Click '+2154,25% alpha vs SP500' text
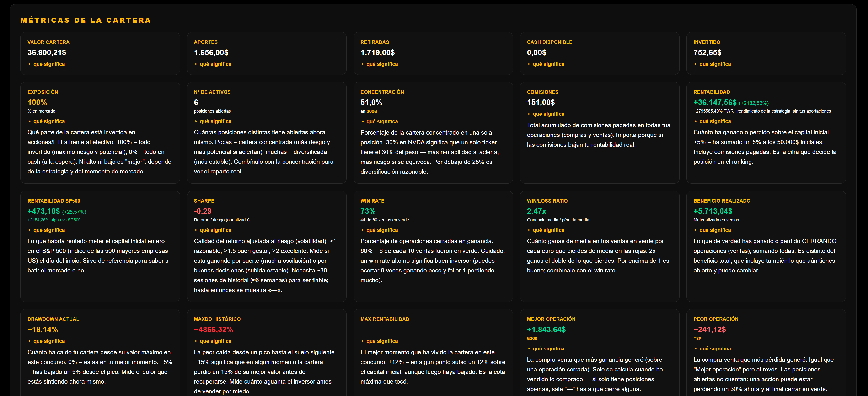868x396 pixels. pyautogui.click(x=54, y=220)
